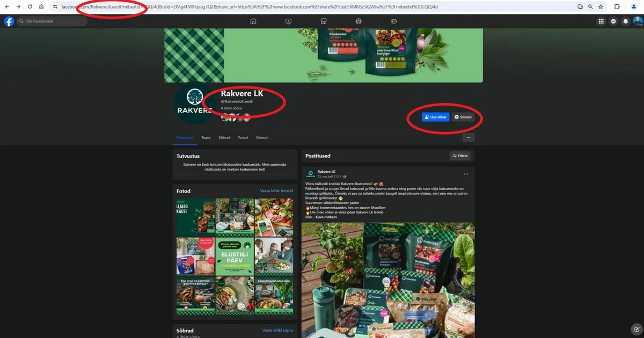Open the Messenger icon
The height and width of the screenshot is (338, 644).
point(613,21)
